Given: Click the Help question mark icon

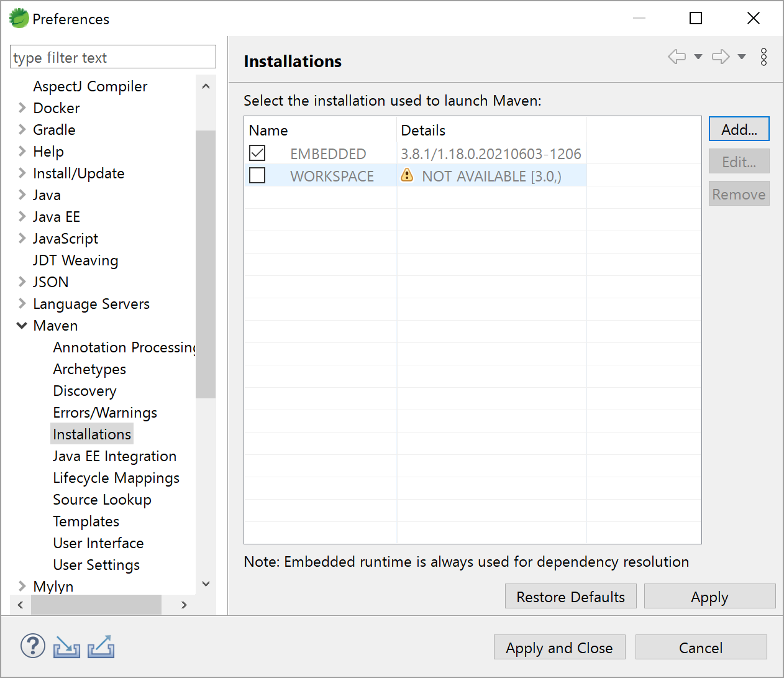Looking at the screenshot, I should point(33,646).
